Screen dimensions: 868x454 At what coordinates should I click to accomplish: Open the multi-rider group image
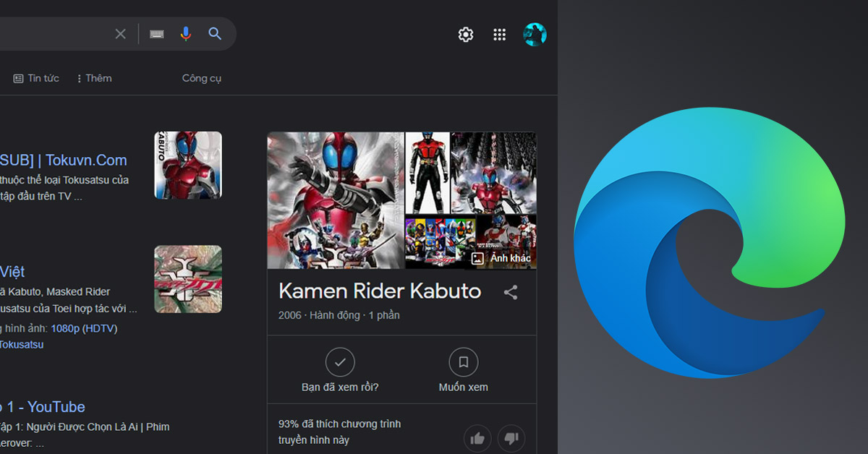pos(441,242)
